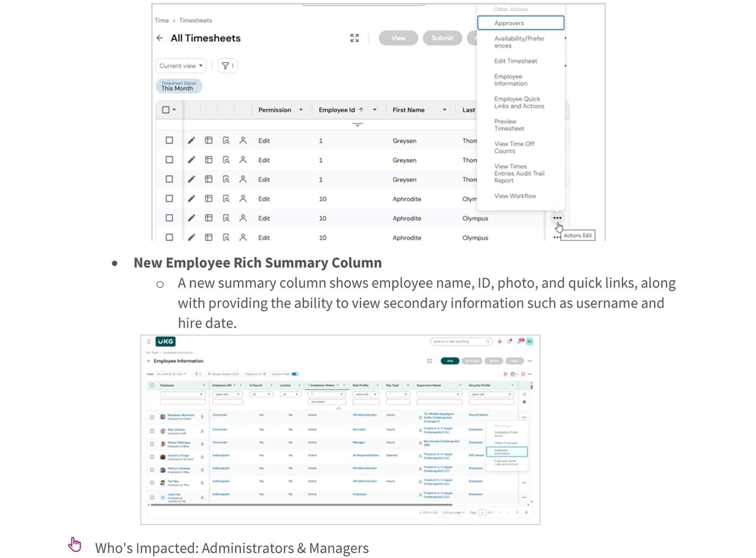Click the employee person icon in fourth row
This screenshot has width=756, height=558.
(x=243, y=199)
